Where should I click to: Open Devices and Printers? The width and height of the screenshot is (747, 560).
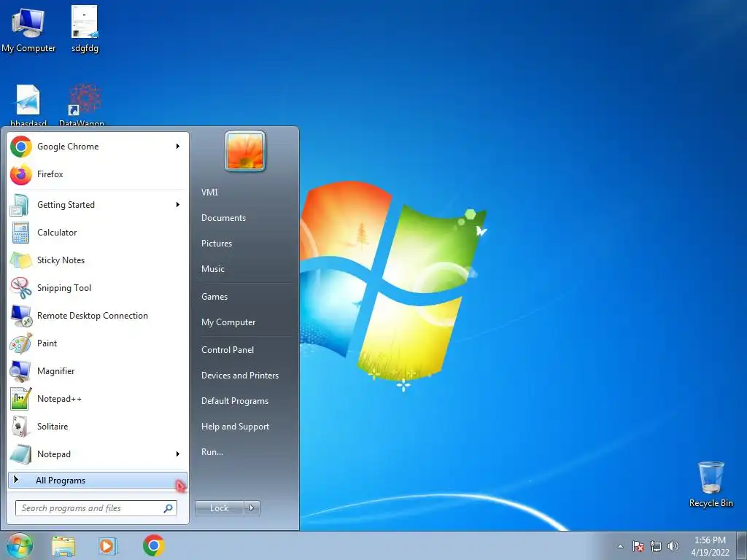[x=240, y=376]
